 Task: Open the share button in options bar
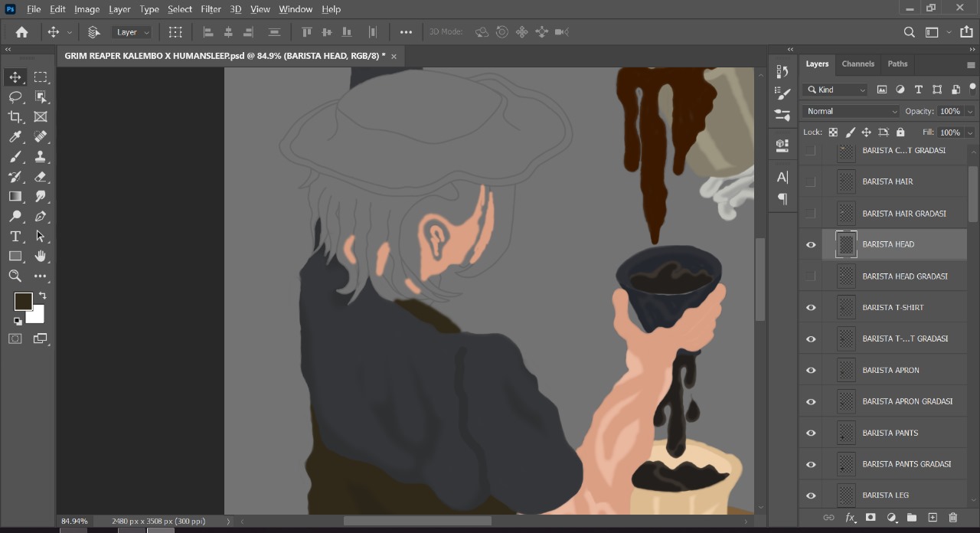pos(966,32)
